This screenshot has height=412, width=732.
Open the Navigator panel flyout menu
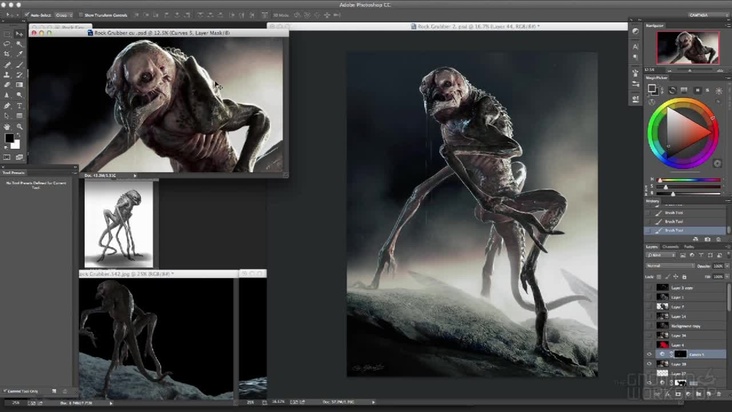(729, 26)
